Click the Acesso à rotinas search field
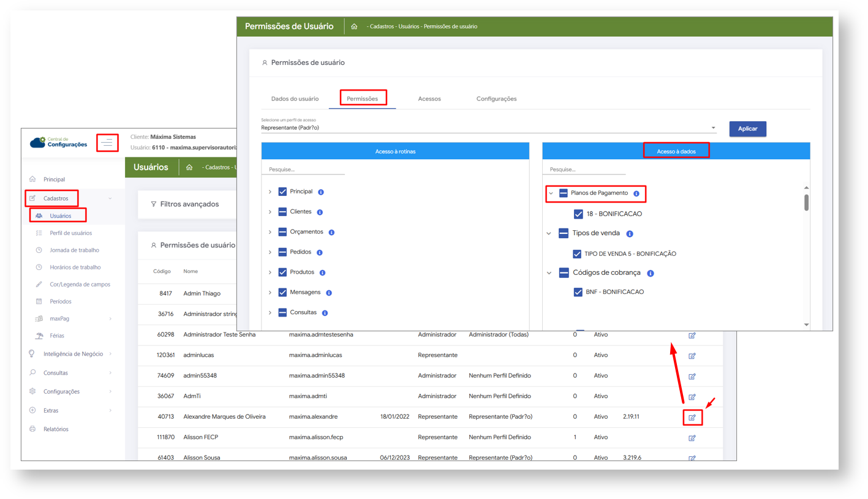The image size is (868, 499). [303, 169]
